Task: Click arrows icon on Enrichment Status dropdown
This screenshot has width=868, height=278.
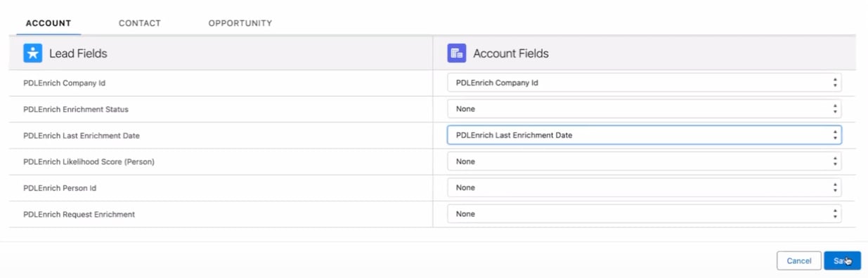Action: coord(835,109)
